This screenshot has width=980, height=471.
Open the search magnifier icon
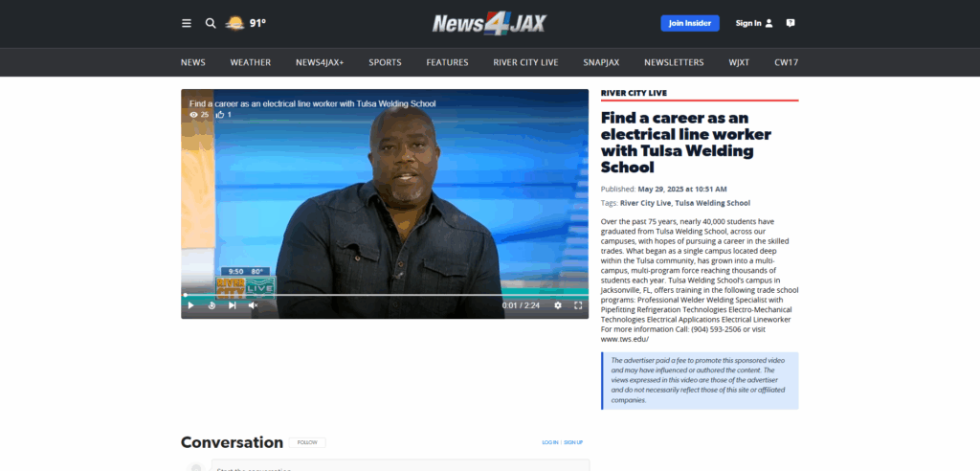211,23
